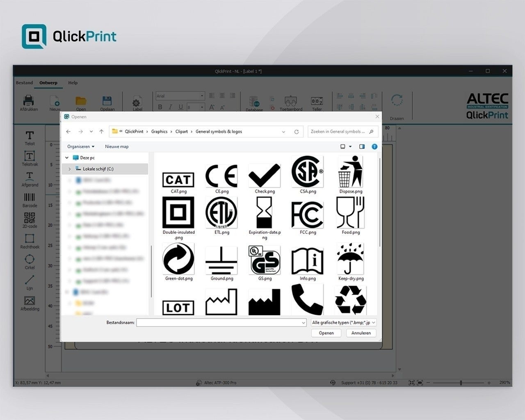Refresh the folder contents
Image resolution: width=525 pixels, height=420 pixels.
[296, 132]
